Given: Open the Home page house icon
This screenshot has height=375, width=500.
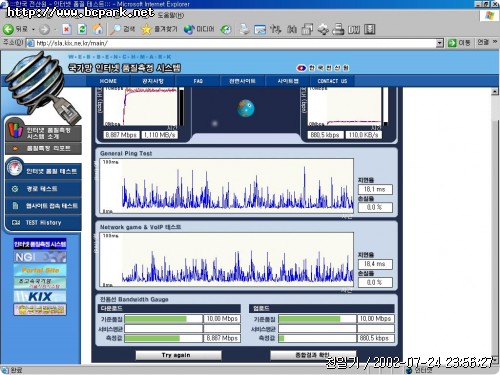Looking at the screenshot, I should [98, 29].
